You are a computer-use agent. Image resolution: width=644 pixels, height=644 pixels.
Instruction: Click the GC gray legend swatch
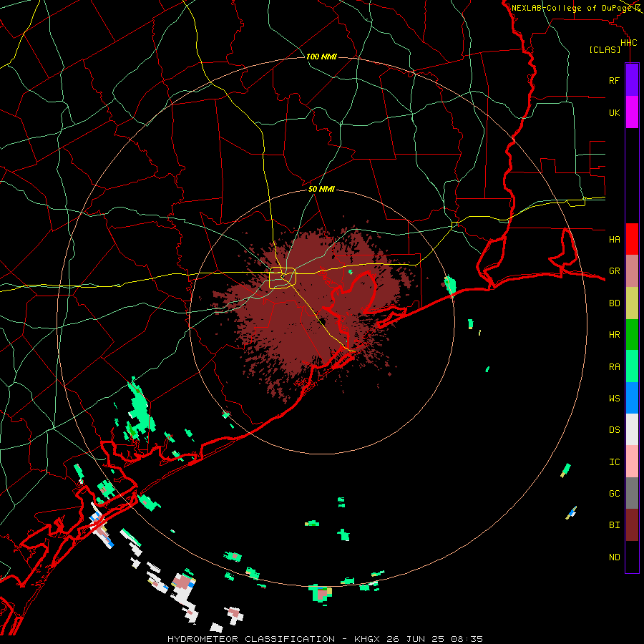tap(632, 493)
